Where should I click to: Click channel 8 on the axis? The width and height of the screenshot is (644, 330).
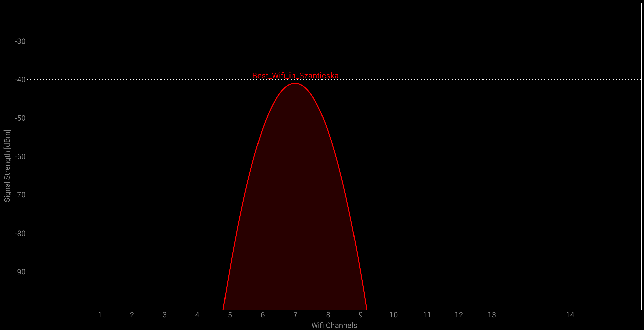coord(328,315)
